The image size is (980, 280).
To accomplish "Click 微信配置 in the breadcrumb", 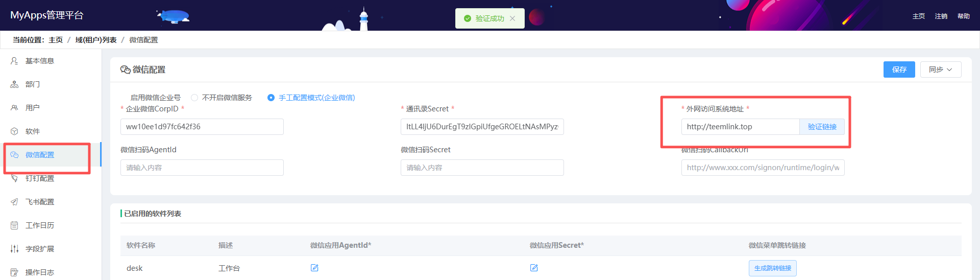I will point(143,40).
